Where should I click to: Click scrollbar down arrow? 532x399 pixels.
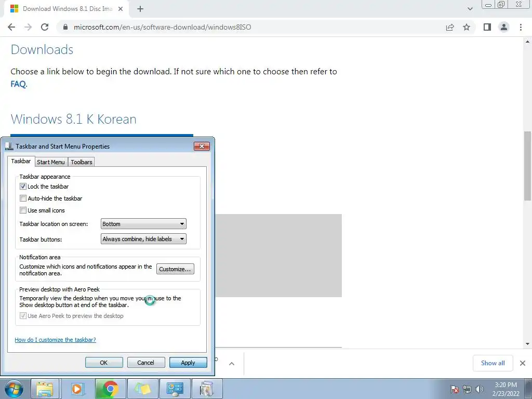pyautogui.click(x=528, y=344)
